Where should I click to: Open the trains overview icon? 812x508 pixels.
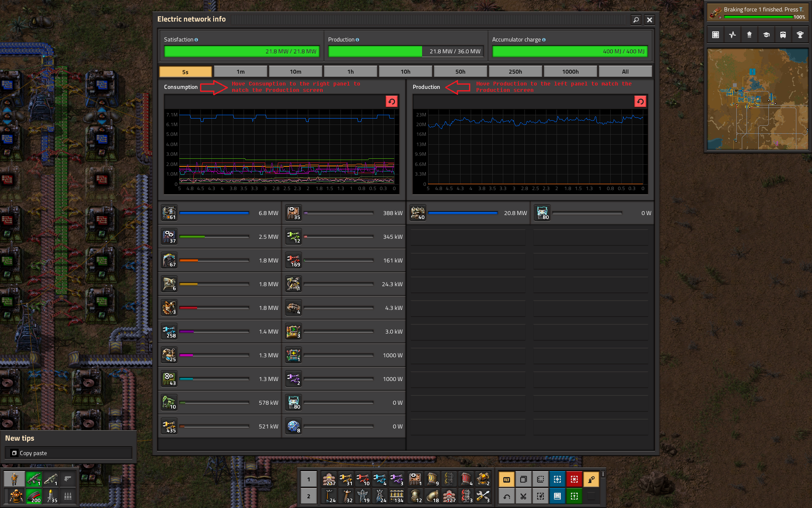pos(783,35)
